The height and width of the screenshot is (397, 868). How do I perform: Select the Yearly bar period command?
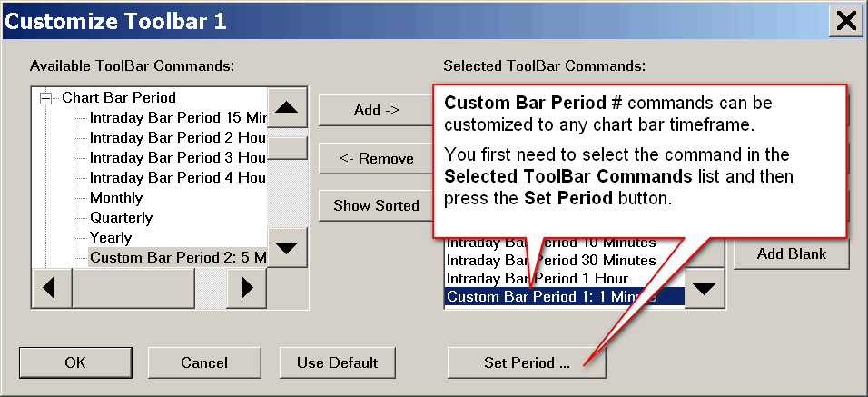111,238
